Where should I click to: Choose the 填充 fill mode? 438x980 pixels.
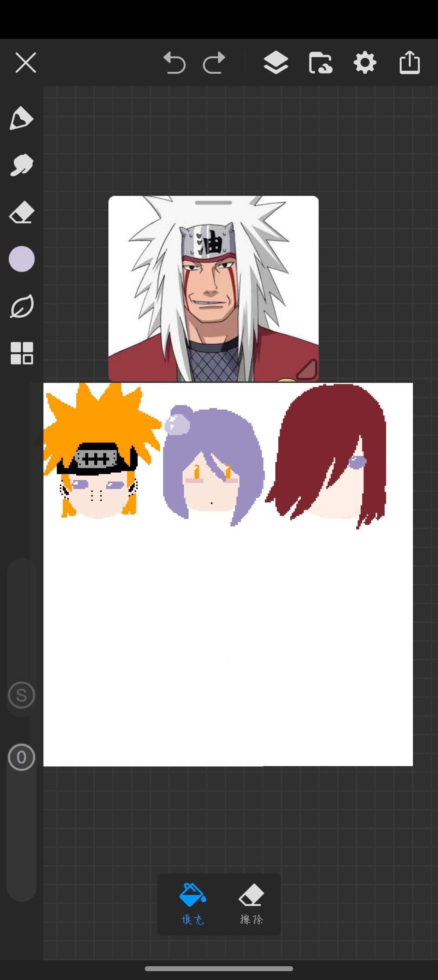(x=193, y=904)
